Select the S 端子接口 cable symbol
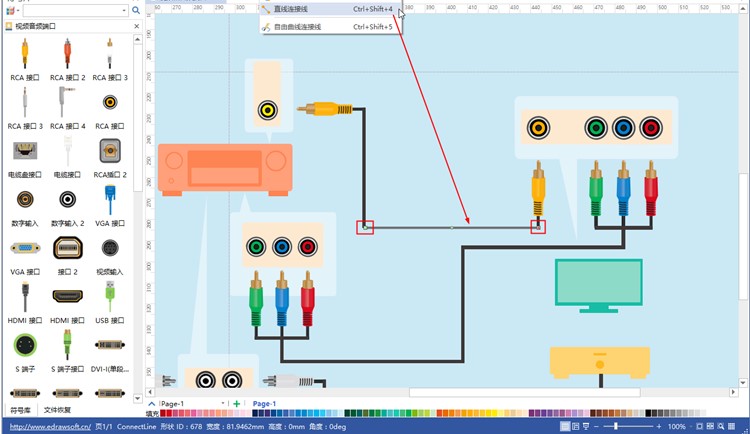Screen dimensions: 750x434 coord(67,345)
